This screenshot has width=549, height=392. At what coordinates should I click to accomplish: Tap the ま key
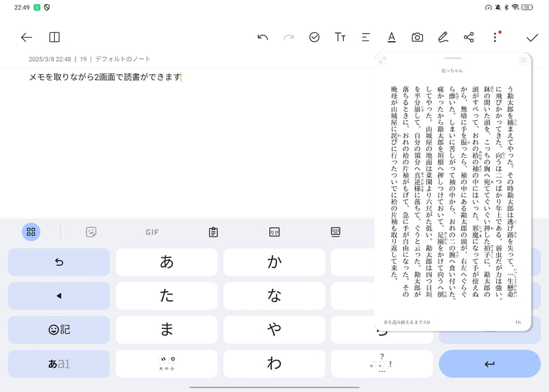pos(166,330)
